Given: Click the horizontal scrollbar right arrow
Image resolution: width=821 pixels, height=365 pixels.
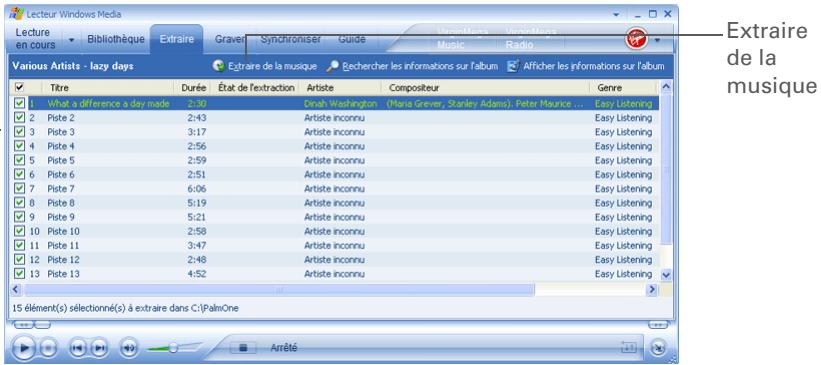Looking at the screenshot, I should pos(652,289).
